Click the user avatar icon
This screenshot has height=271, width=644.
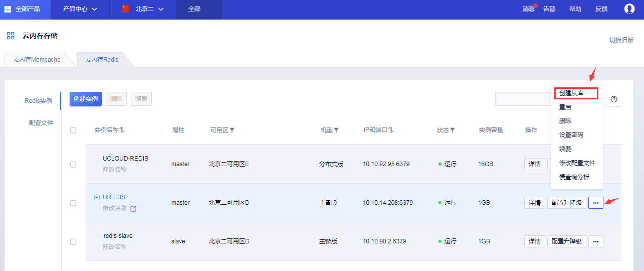point(629,9)
